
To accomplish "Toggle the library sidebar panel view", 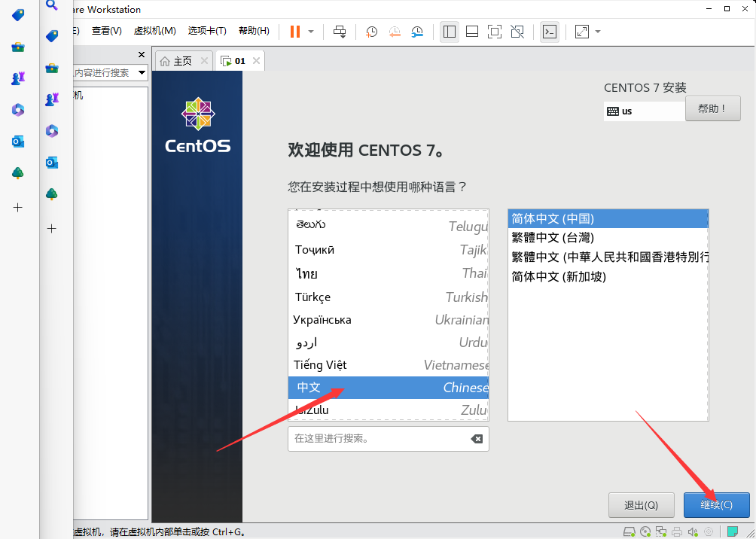I will click(x=450, y=32).
